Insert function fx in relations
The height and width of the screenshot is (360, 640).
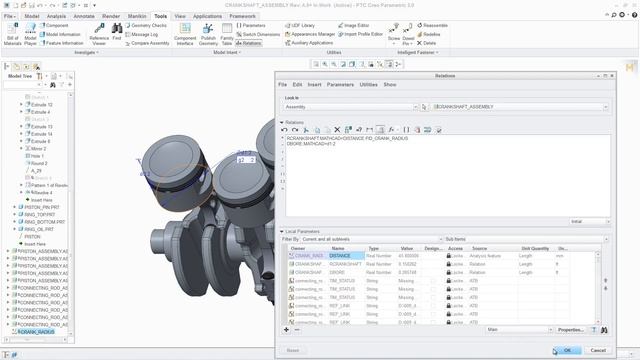[x=391, y=130]
